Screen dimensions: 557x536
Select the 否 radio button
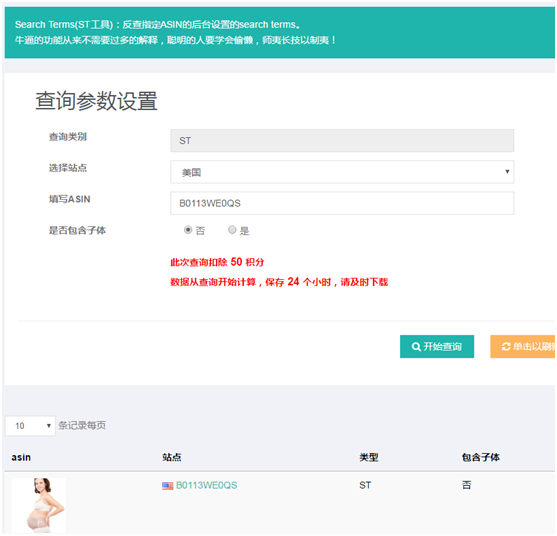[x=188, y=230]
